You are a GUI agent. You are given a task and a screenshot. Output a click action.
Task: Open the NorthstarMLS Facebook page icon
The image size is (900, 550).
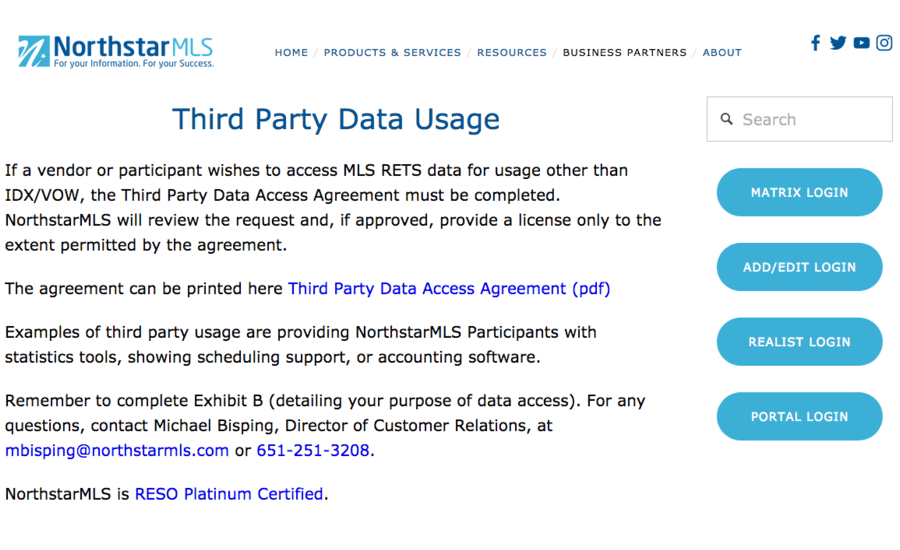[x=815, y=42]
